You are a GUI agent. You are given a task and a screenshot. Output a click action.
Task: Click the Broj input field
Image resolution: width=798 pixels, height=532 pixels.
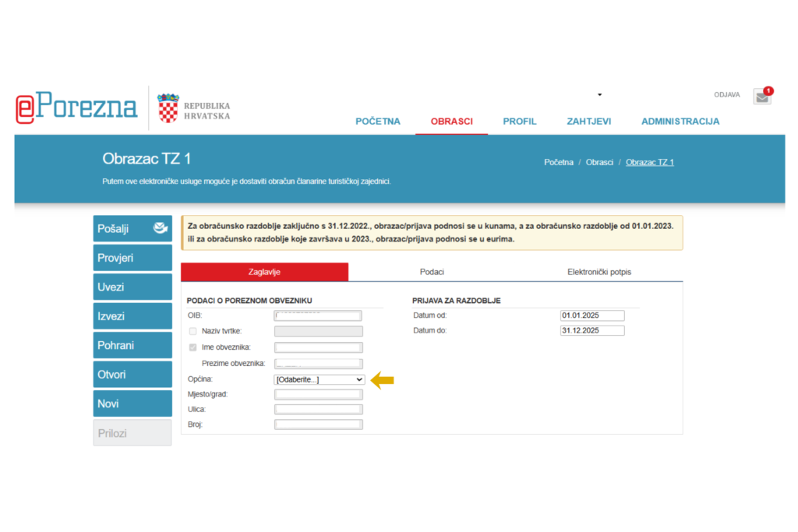318,425
